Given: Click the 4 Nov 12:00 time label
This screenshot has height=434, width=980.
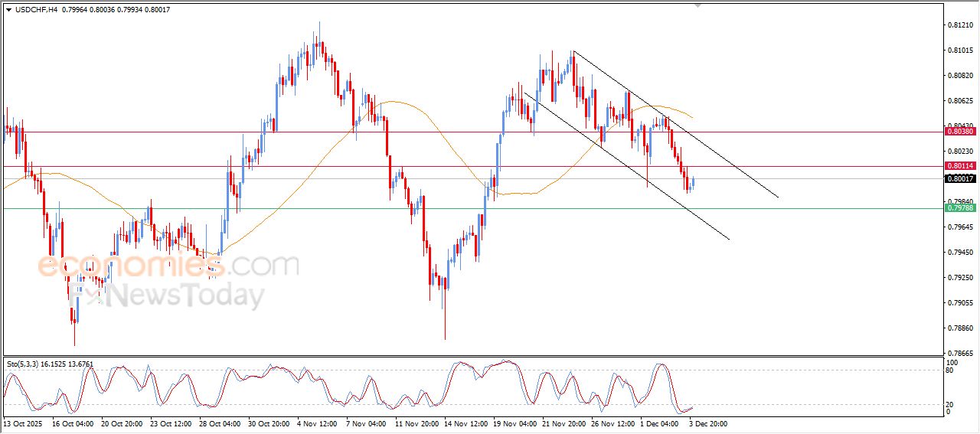Looking at the screenshot, I should [317, 423].
